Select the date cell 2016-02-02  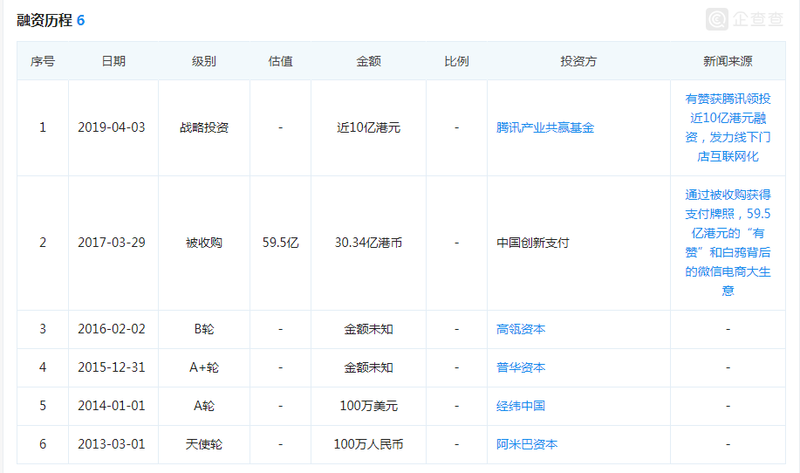pyautogui.click(x=111, y=329)
